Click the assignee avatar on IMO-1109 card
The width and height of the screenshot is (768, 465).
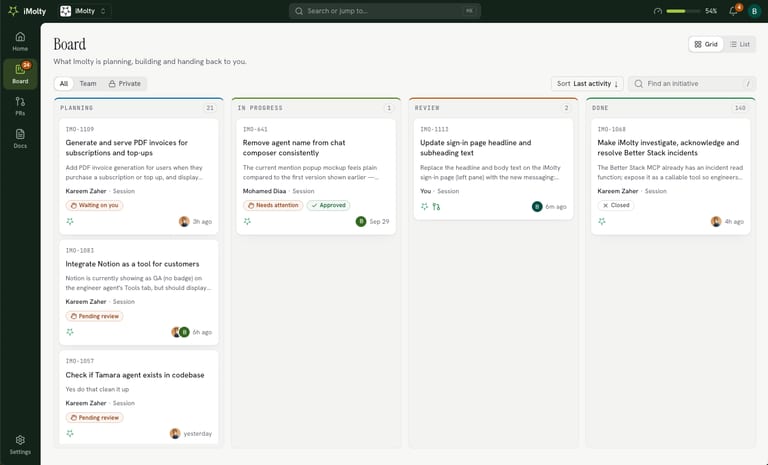point(184,221)
